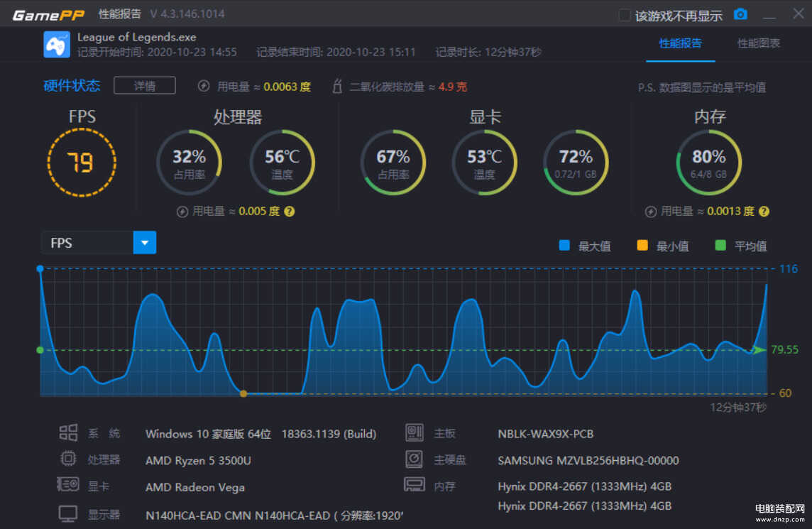Click the RAM icon beside 内存
Image resolution: width=812 pixels, height=529 pixels.
(x=415, y=485)
